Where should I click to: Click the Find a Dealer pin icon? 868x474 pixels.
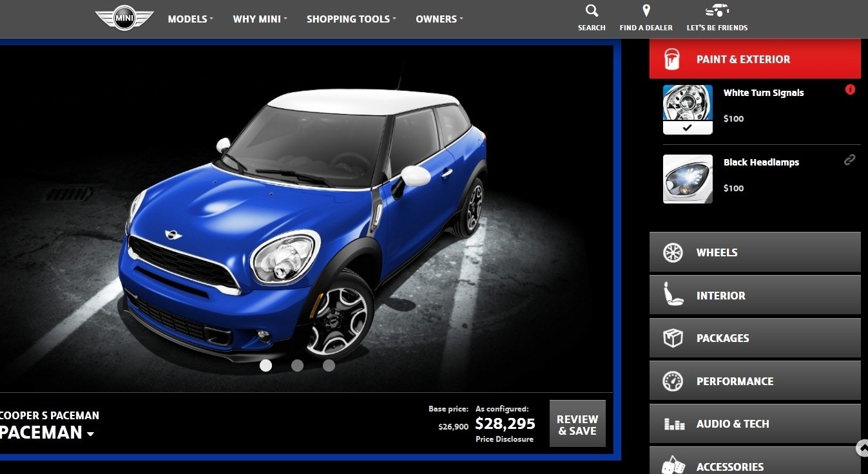tap(646, 10)
